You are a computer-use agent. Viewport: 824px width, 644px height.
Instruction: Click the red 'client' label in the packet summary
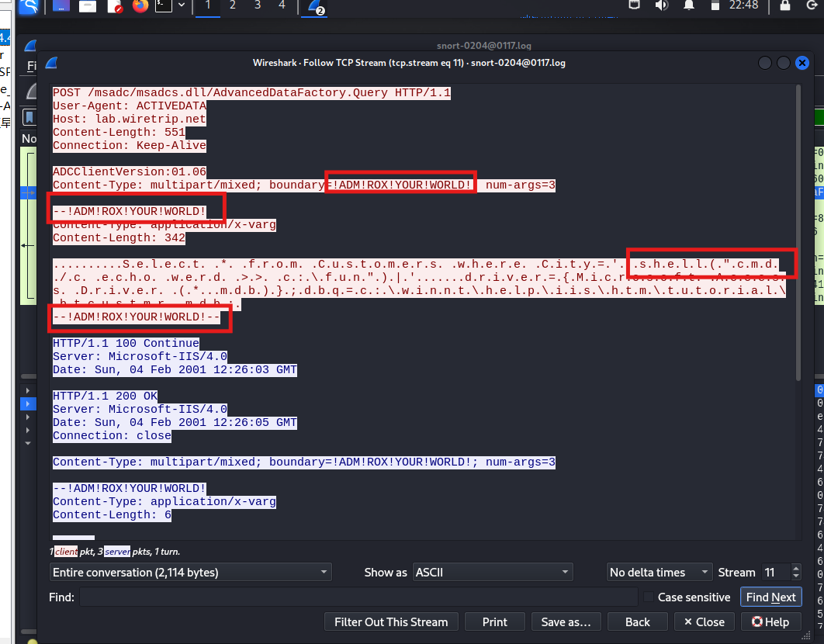tap(66, 552)
